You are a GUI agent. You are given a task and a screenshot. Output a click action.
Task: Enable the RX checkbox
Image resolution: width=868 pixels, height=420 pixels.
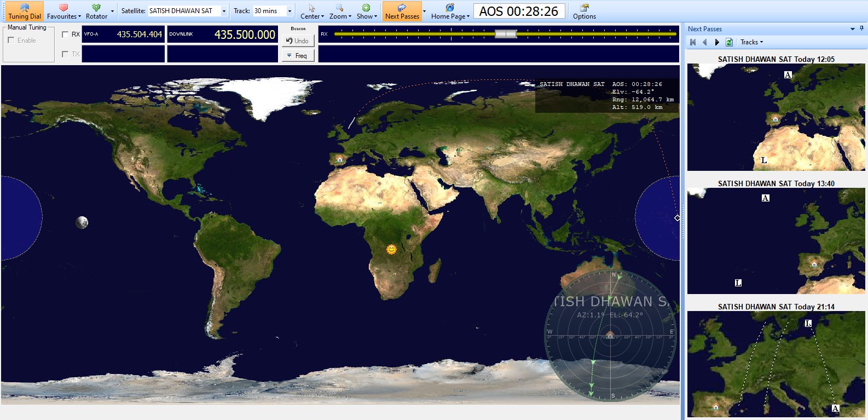coord(65,34)
